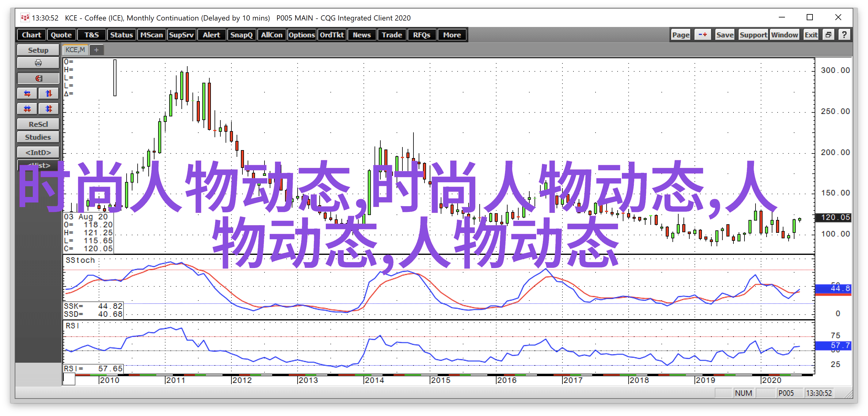Select the KCE,M chart tab
Screen dimensions: 868x416
[75, 50]
